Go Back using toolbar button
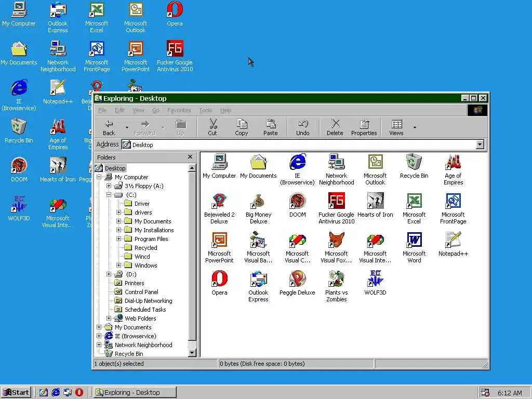This screenshot has height=399, width=532. click(109, 127)
